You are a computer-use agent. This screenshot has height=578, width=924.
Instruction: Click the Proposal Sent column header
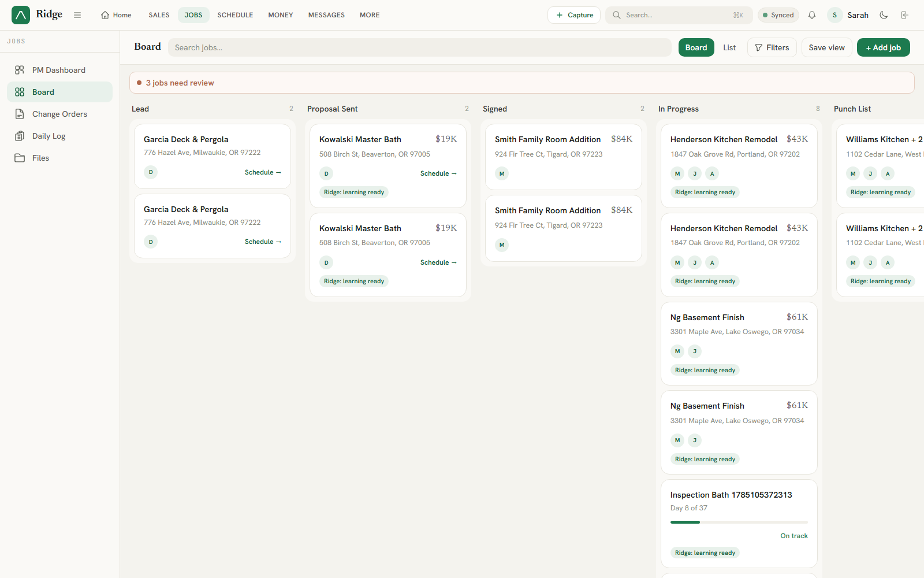click(x=332, y=109)
